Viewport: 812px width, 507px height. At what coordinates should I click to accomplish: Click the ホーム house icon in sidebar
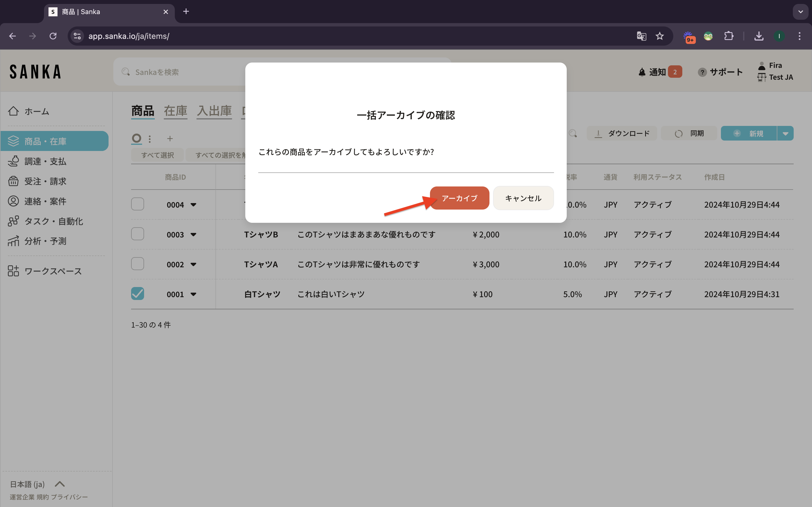tap(14, 111)
